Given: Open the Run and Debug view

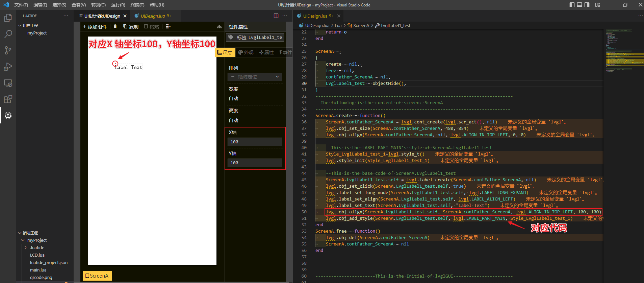Looking at the screenshot, I should (x=8, y=67).
